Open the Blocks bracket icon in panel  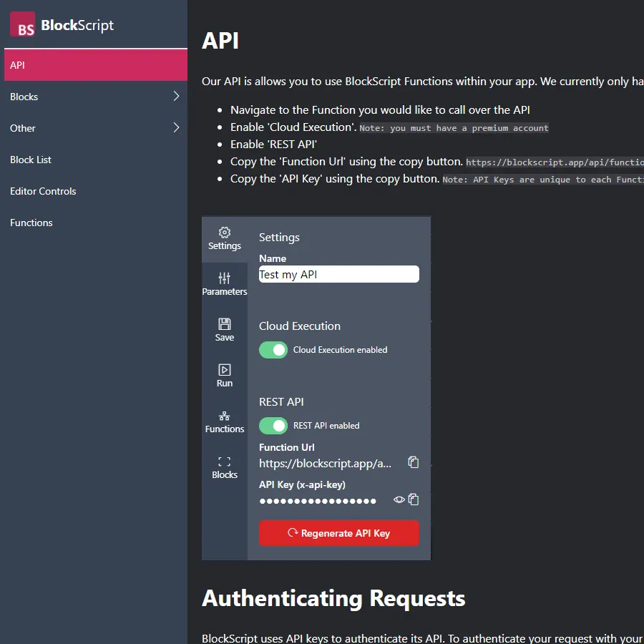(224, 462)
